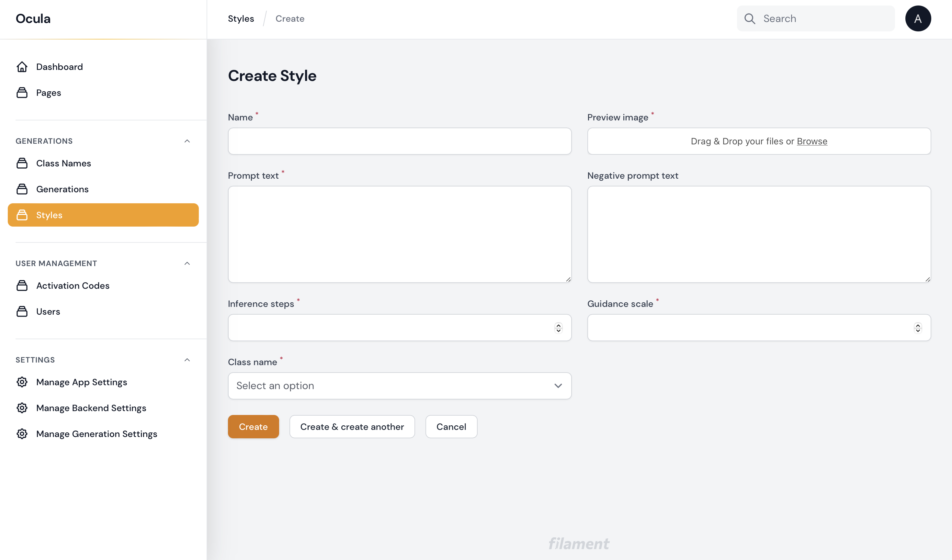Viewport: 952px width, 560px height.
Task: Focus the Guidance scale field
Action: (759, 328)
